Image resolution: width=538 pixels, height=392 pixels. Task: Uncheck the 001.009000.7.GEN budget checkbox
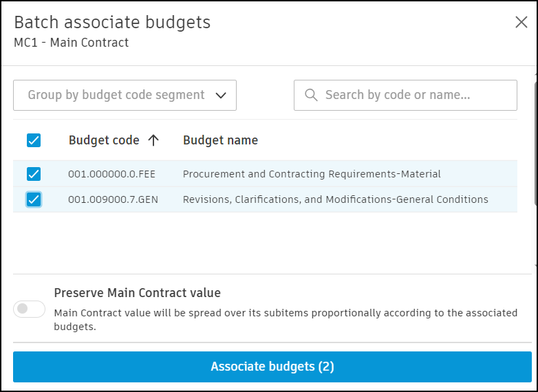click(x=34, y=199)
